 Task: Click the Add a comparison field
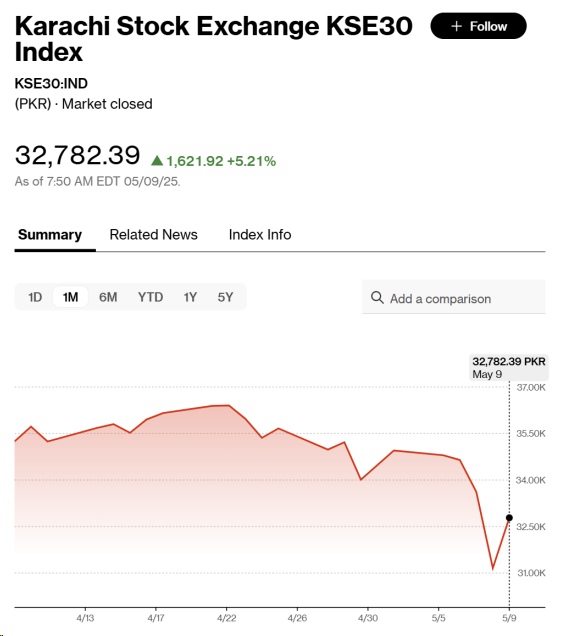click(453, 297)
